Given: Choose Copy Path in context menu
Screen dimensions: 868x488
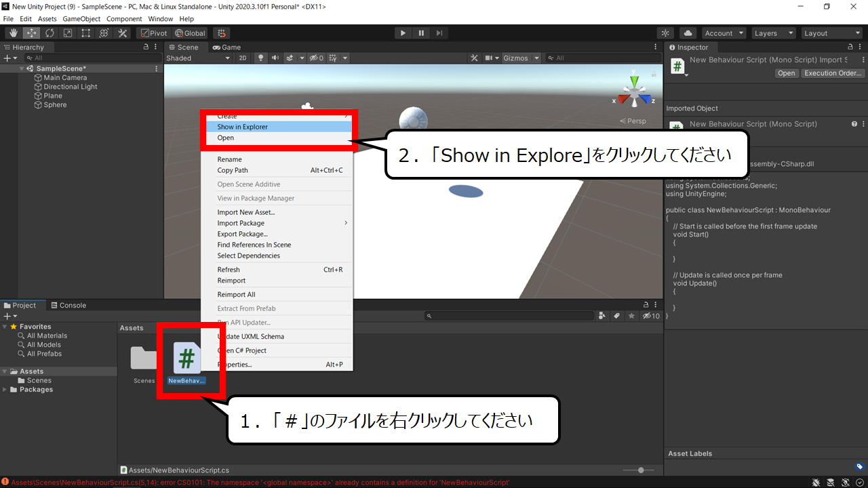Looking at the screenshot, I should [x=277, y=170].
